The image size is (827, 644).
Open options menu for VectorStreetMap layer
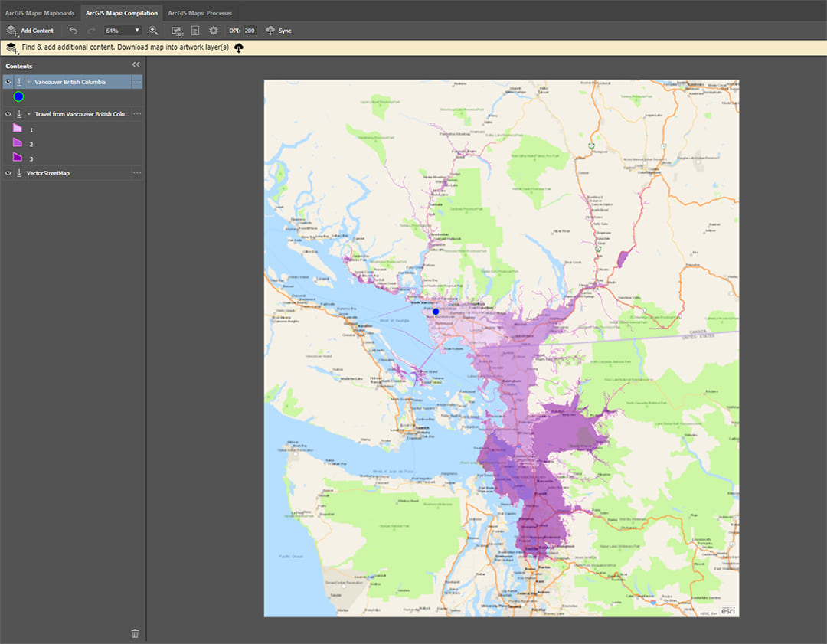point(136,173)
